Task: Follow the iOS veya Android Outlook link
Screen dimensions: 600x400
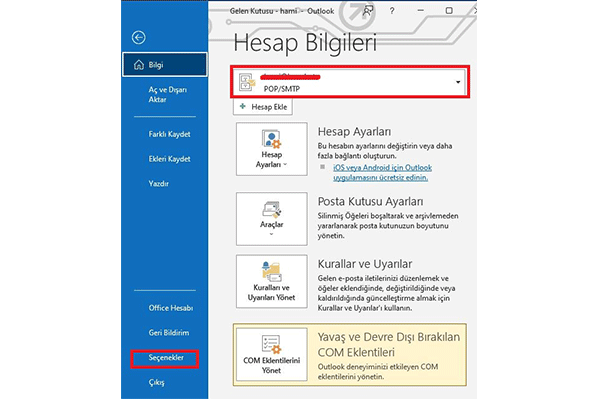Action: point(382,173)
